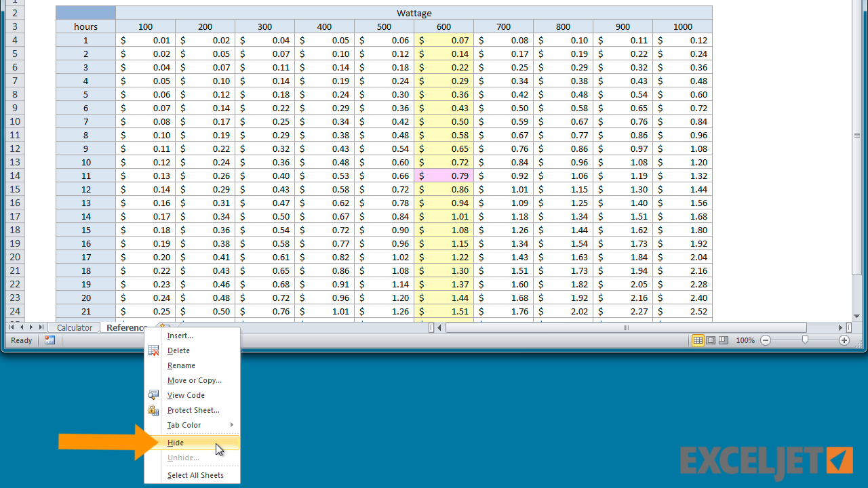Viewport: 868px width, 488px height.
Task: Click the Ready status bar indicator
Action: tap(21, 340)
